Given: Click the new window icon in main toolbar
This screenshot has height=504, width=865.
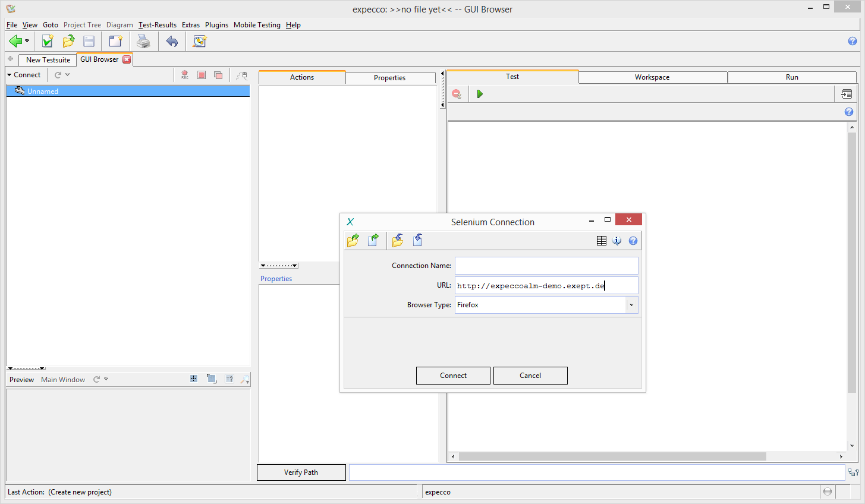Looking at the screenshot, I should click(x=115, y=41).
